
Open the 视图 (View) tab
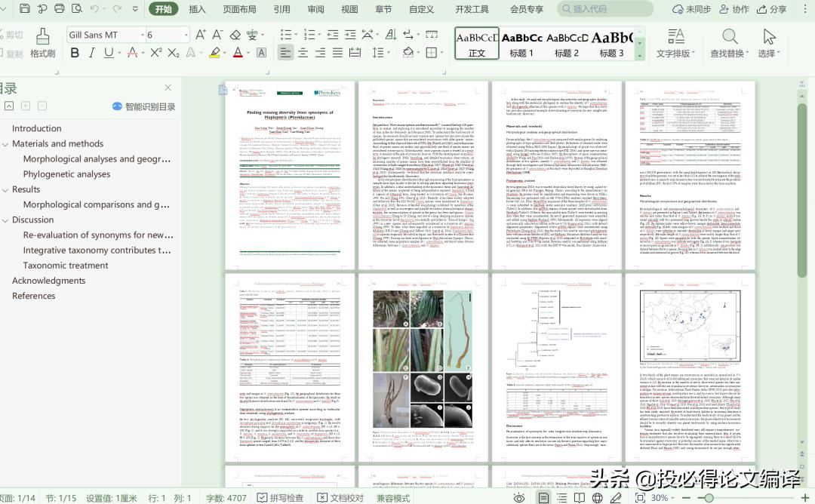[x=349, y=9]
